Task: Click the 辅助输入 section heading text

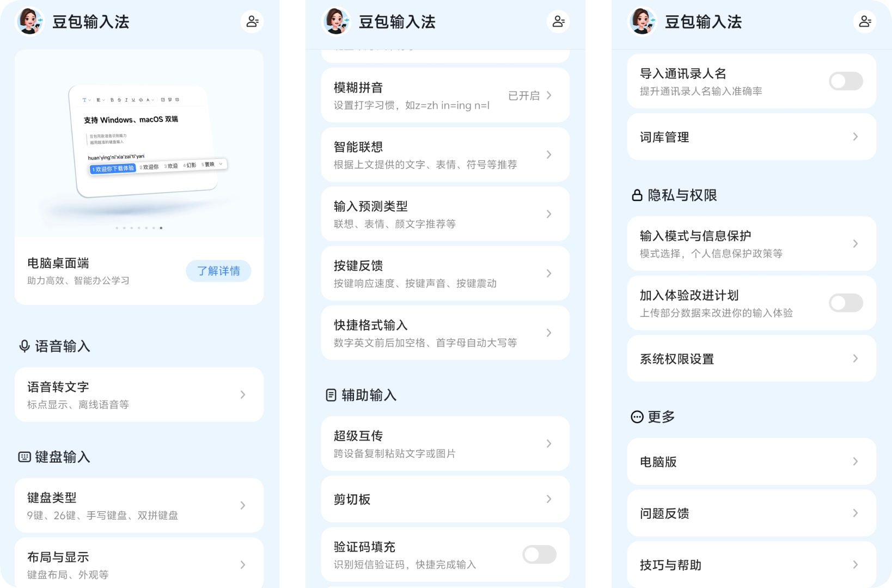Action: 369,395
